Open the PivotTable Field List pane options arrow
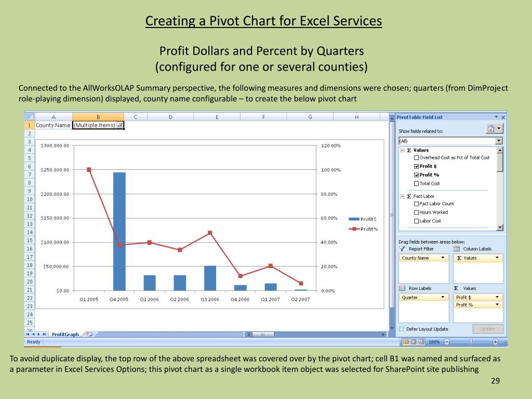Viewport: 532px width, 399px height. tap(496, 117)
